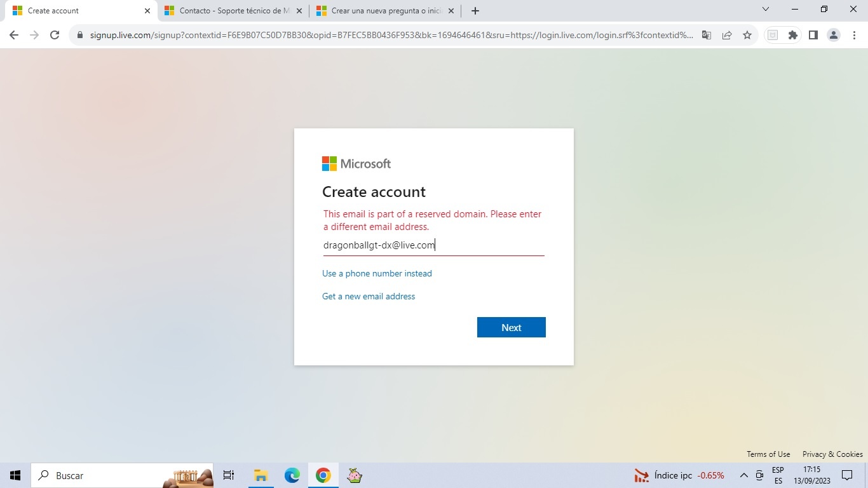
Task: Restore down the Chrome window
Action: tap(824, 10)
